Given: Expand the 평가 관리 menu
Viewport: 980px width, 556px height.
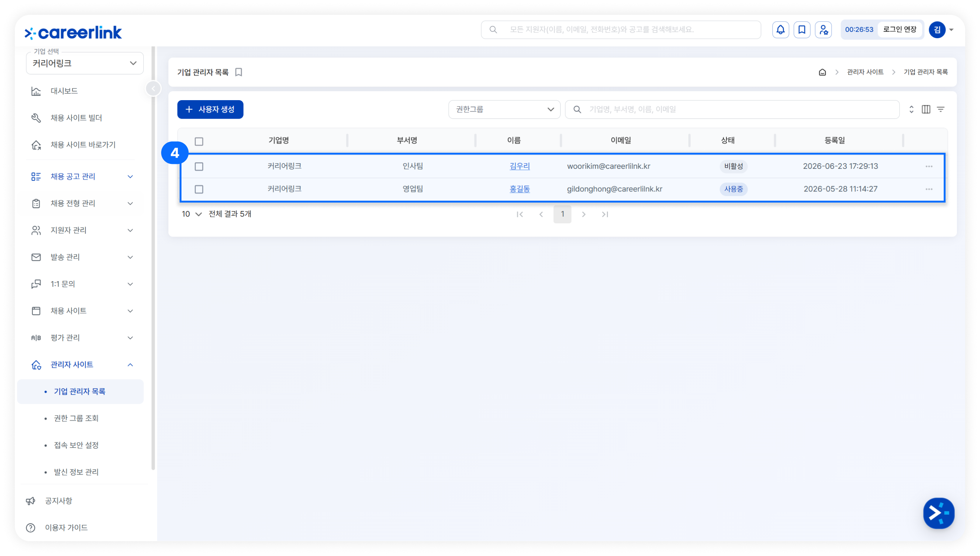Looking at the screenshot, I should point(82,338).
